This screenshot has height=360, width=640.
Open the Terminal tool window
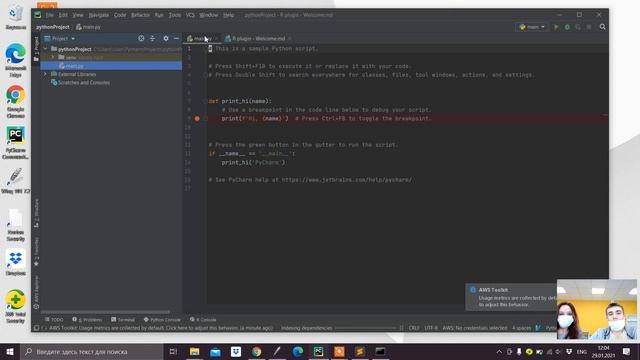point(122,320)
